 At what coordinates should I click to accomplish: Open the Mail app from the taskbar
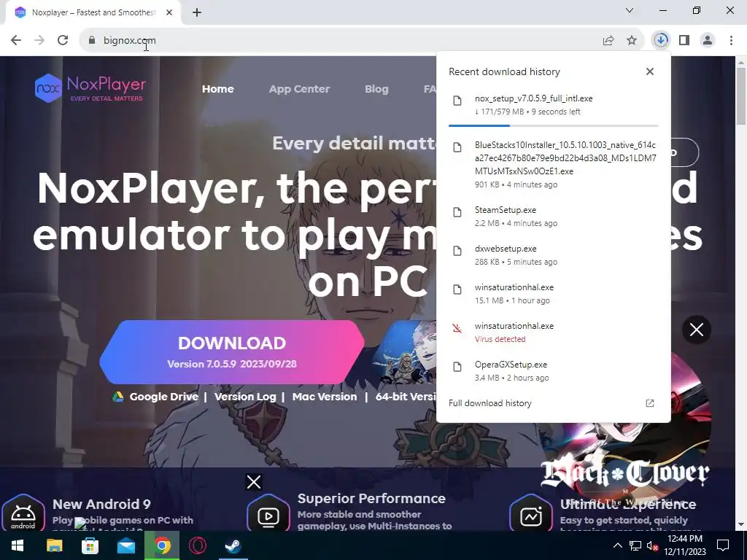tap(125, 545)
